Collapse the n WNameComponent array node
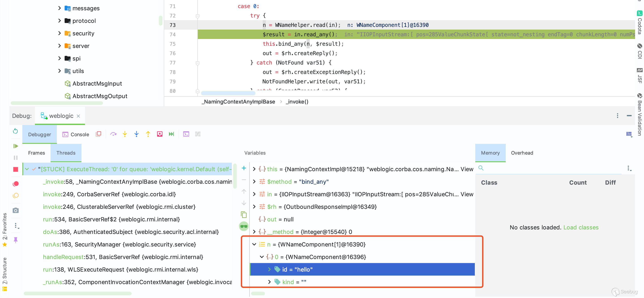 click(254, 244)
